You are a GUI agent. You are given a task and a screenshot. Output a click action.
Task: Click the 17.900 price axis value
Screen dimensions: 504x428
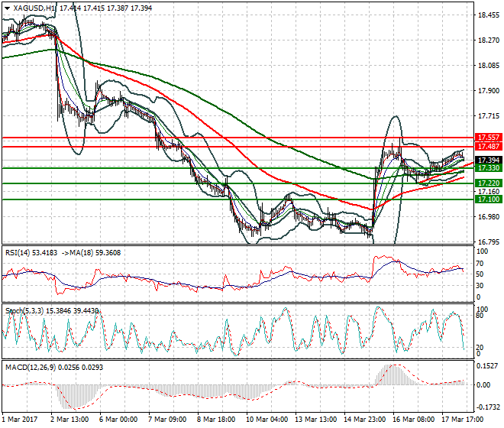[489, 91]
